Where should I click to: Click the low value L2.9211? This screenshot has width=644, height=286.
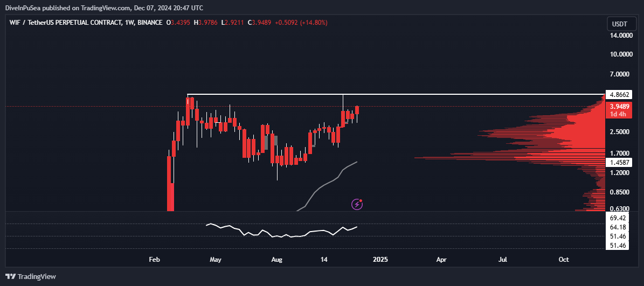pyautogui.click(x=232, y=23)
